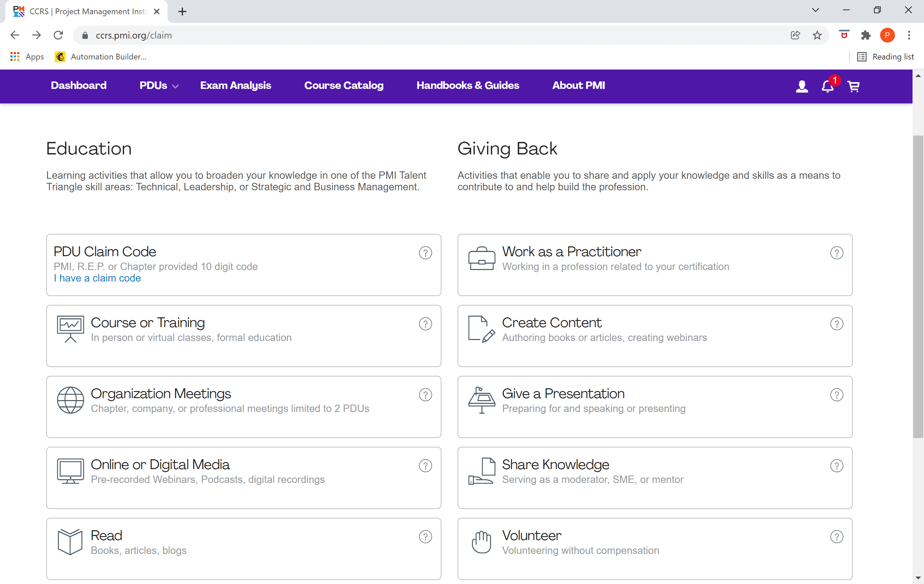Image resolution: width=924 pixels, height=584 pixels.
Task: Click 'I have a claim code' link
Action: [x=97, y=278]
